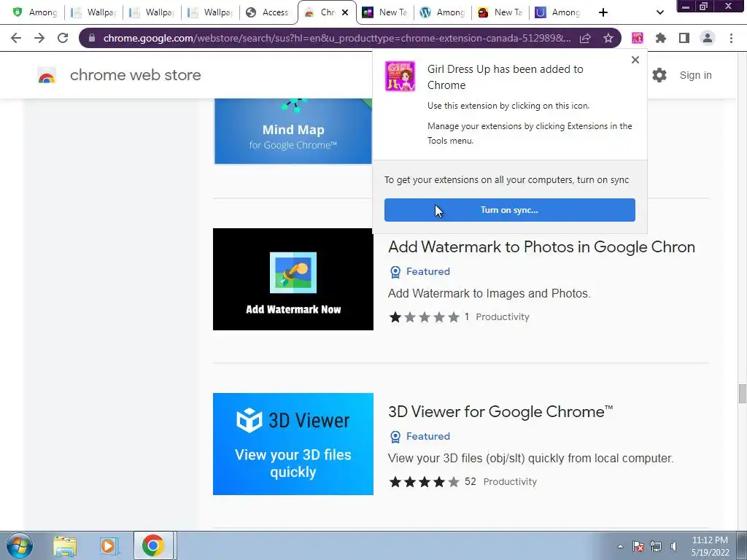Click the address bar URL
This screenshot has height=560, width=747.
pos(336,38)
